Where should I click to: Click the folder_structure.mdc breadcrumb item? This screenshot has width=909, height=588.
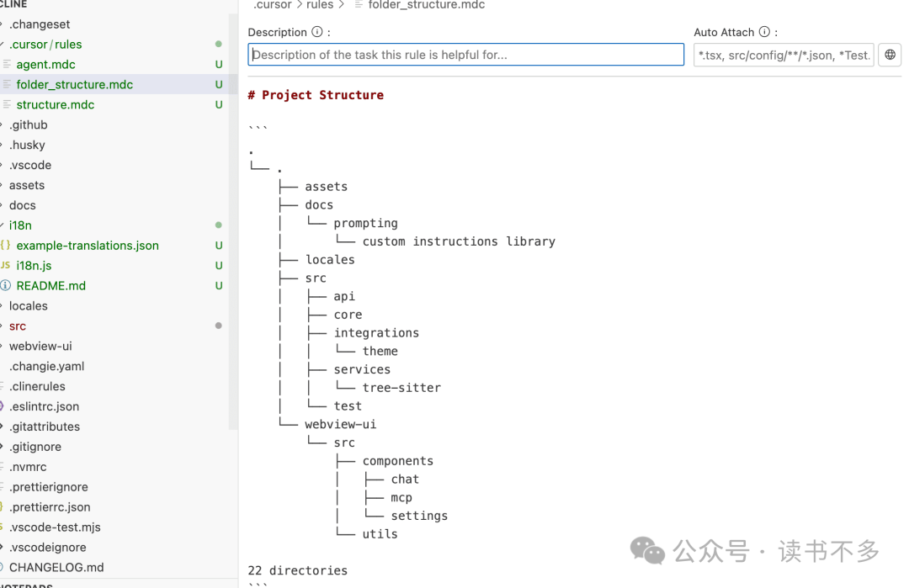tap(426, 5)
